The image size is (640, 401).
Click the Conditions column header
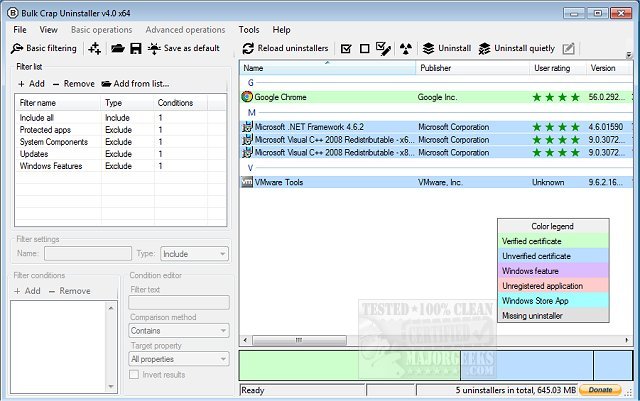(180, 103)
